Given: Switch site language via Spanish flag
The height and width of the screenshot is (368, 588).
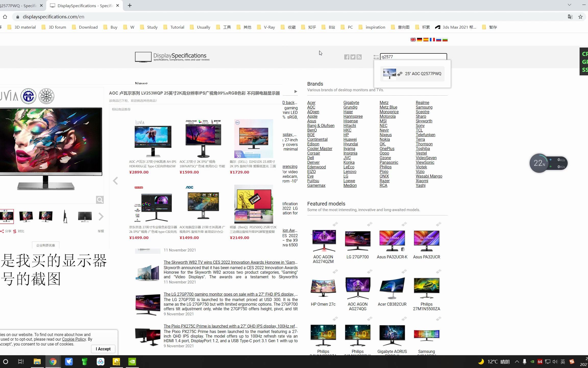Looking at the screenshot, I should pos(426,40).
